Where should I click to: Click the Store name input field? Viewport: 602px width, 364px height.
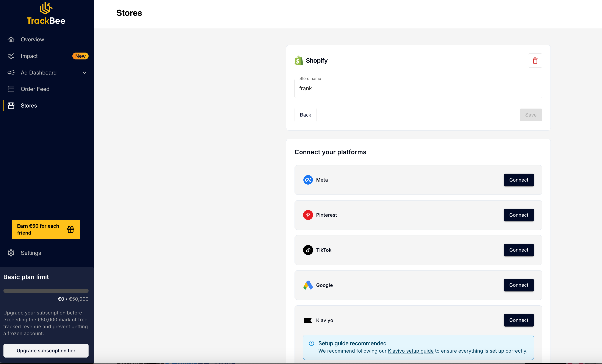(x=418, y=89)
